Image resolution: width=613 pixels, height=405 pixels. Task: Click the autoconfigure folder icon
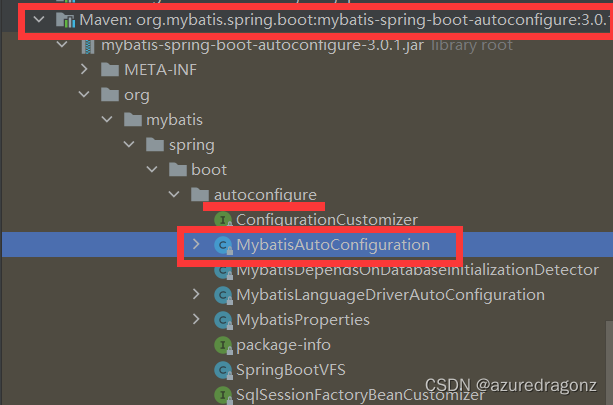pos(200,195)
